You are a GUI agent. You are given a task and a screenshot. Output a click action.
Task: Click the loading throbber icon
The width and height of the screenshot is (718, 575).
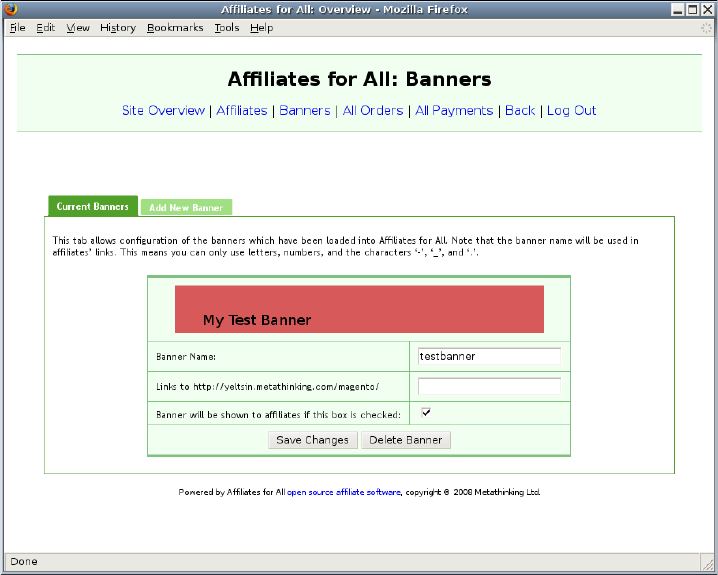tap(707, 28)
